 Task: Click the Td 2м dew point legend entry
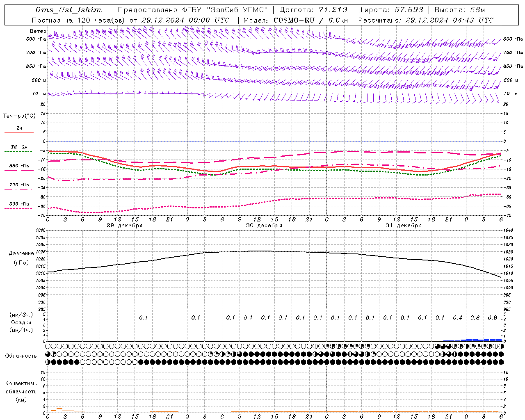pos(19,149)
